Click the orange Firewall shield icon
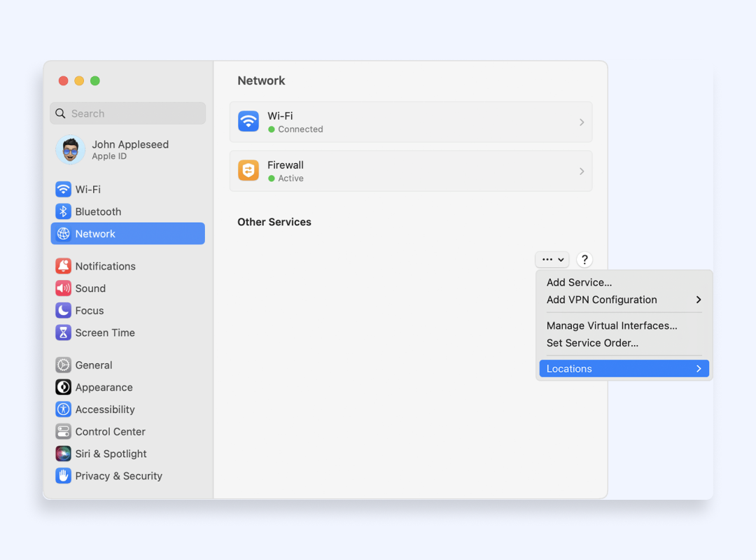 coord(248,171)
